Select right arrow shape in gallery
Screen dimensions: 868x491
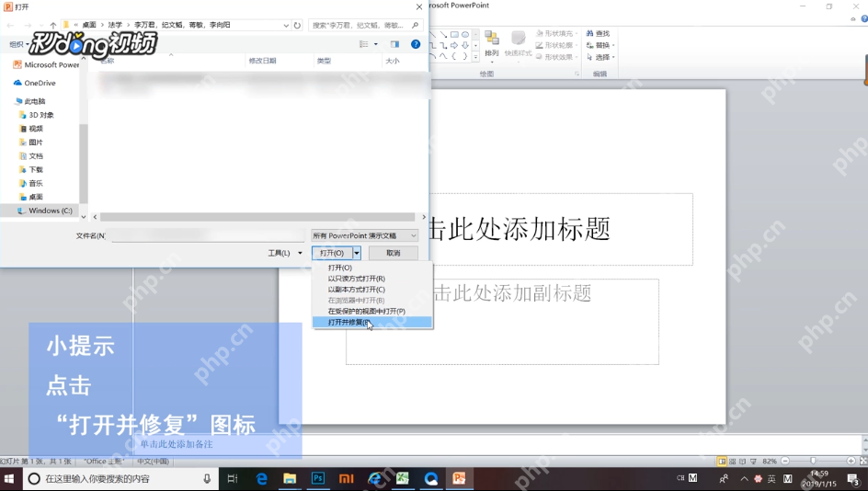pyautogui.click(x=454, y=45)
